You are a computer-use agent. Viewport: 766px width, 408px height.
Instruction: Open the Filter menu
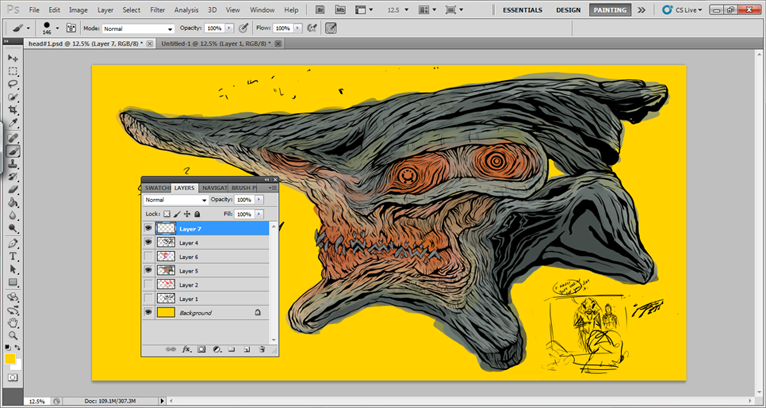pos(157,10)
